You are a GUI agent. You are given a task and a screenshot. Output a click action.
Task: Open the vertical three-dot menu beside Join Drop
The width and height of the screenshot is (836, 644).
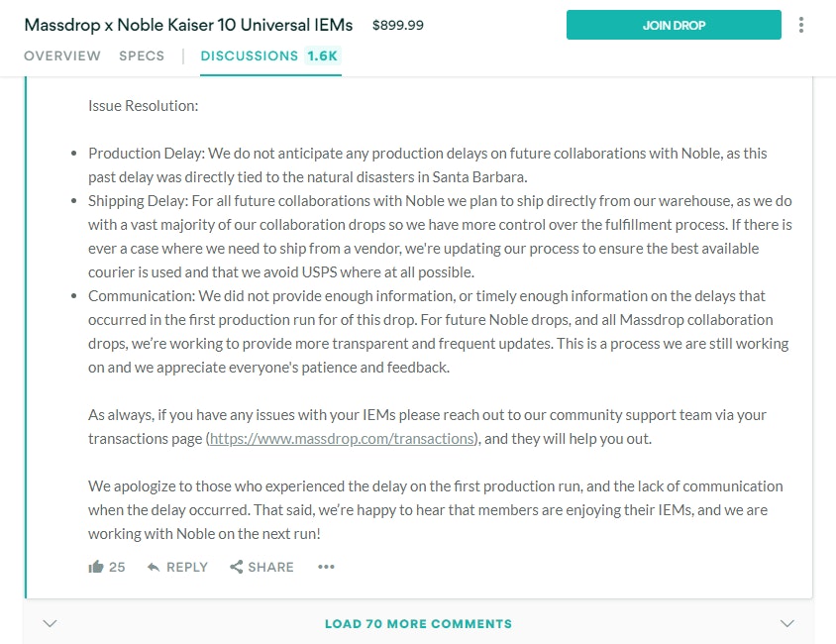tap(801, 25)
